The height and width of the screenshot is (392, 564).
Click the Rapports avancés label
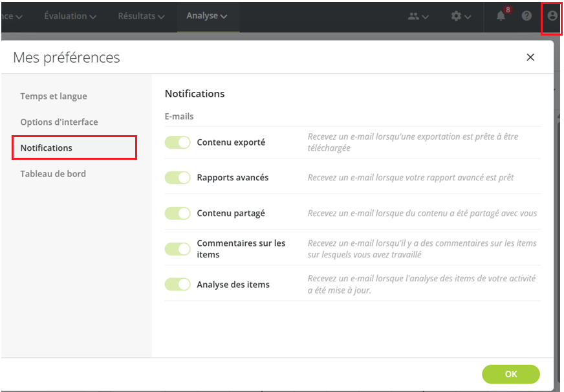[x=233, y=178]
